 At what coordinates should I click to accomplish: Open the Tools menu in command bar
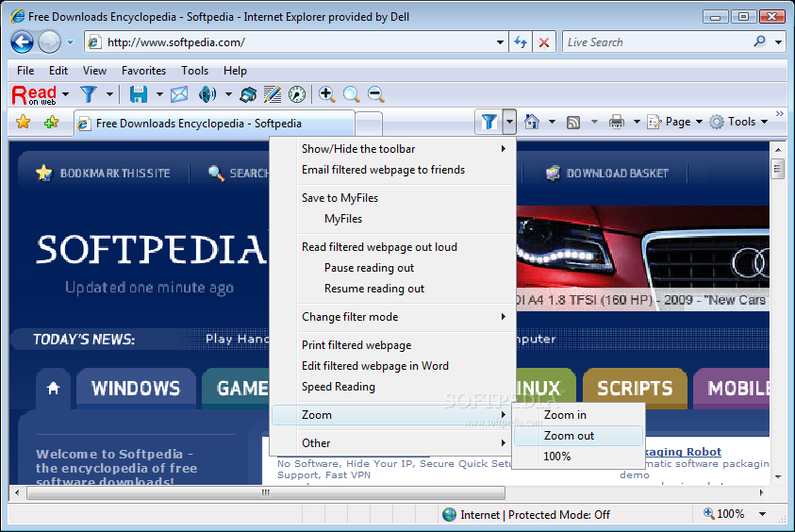click(x=738, y=122)
